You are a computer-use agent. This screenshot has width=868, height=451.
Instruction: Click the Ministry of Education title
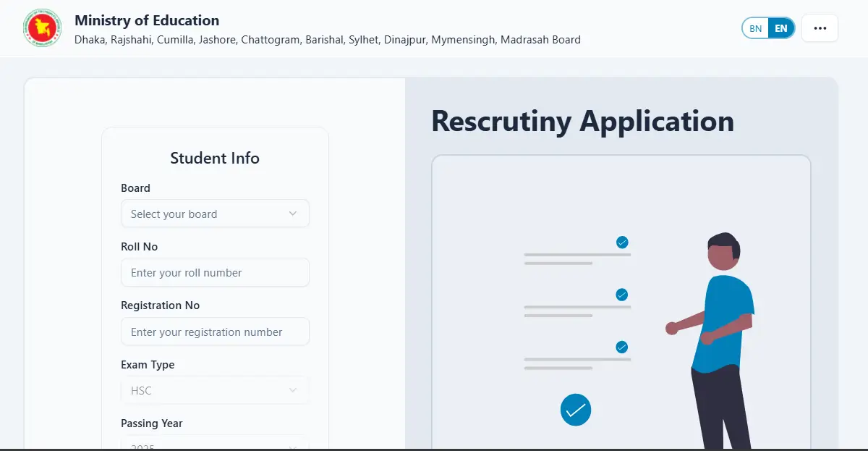point(147,20)
